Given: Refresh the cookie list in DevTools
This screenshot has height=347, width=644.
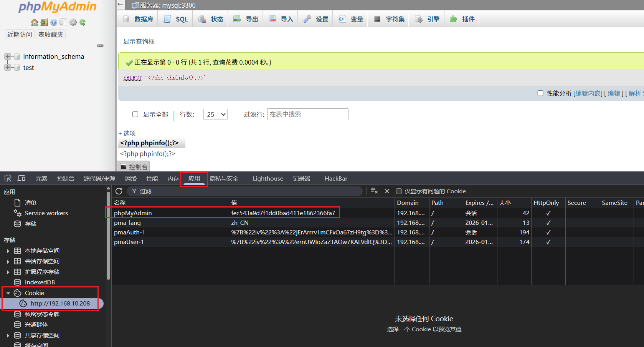Looking at the screenshot, I should click(119, 191).
